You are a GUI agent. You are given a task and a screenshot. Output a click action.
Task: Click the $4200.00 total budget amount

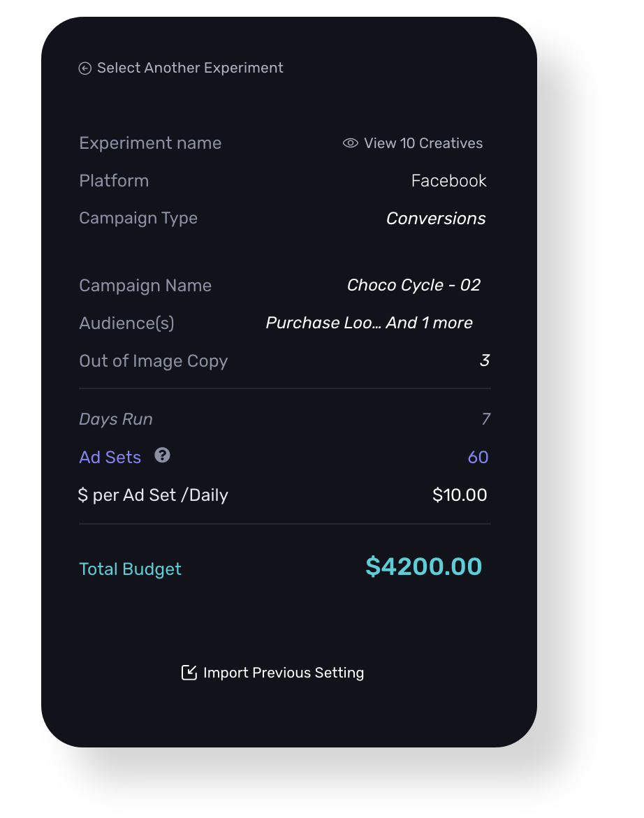coord(423,567)
